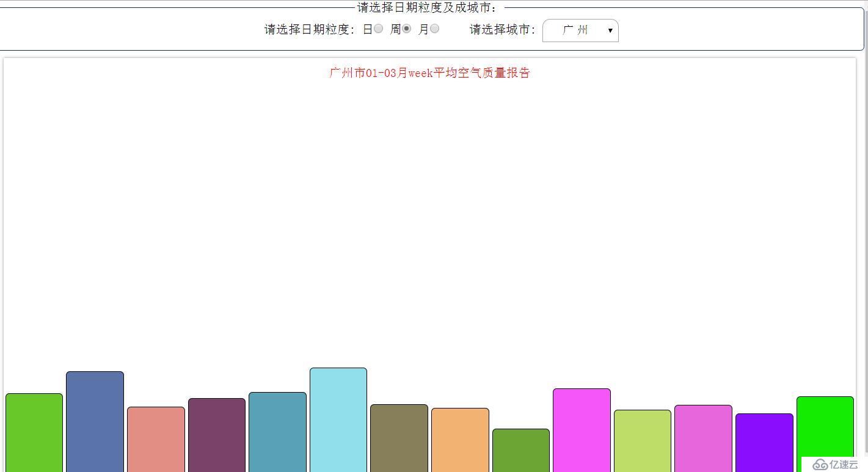
Task: Click the vivid purple bar
Action: 764,443
